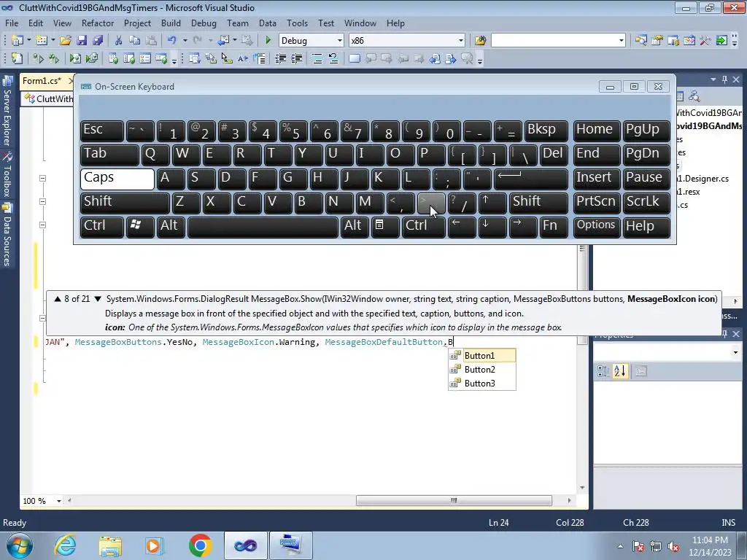Viewport: 747px width, 560px height.
Task: Click the Save toolbar icon
Action: coord(82,41)
